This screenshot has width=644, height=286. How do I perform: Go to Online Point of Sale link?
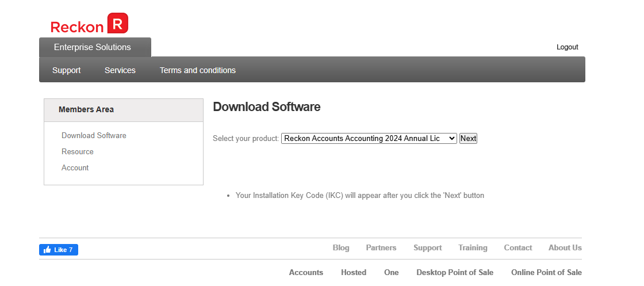pyautogui.click(x=546, y=272)
